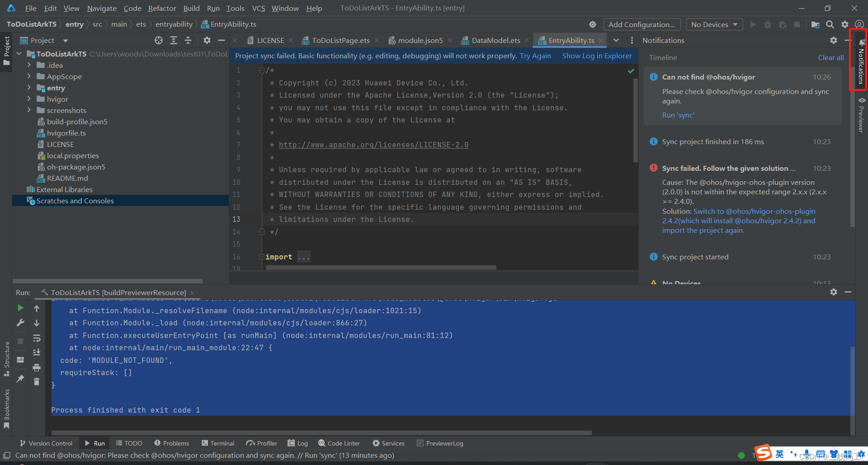Hide the Project panel via minus icon
This screenshot has width=868, height=465.
222,40
